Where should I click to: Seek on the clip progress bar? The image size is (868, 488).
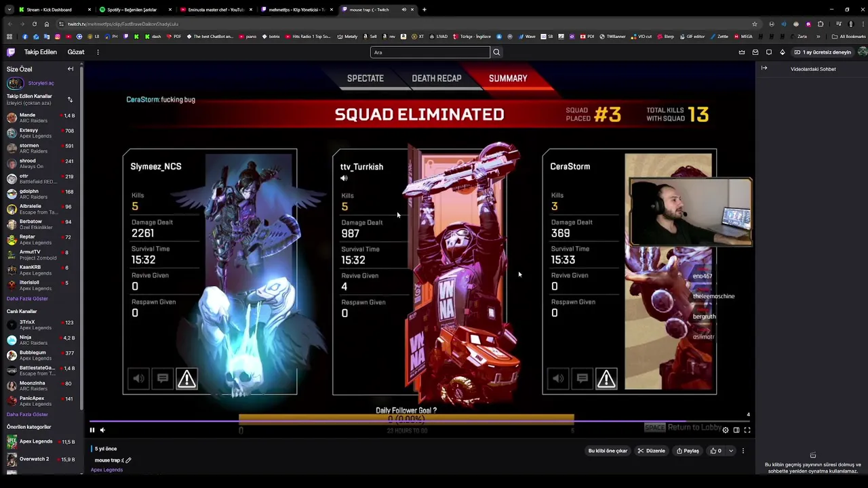(419, 421)
